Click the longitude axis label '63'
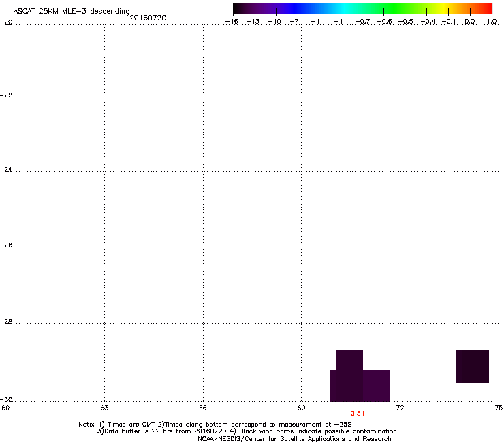 (104, 408)
